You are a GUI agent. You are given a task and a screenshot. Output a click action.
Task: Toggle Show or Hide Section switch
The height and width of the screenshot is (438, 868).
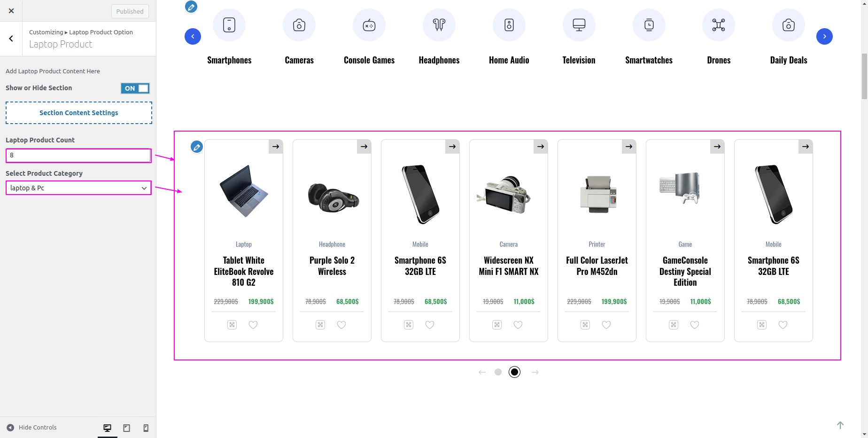[135, 88]
